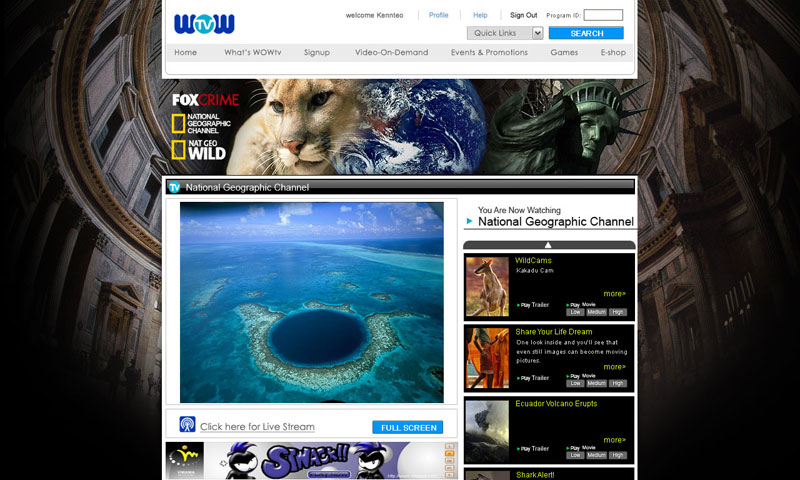
Task: Click the live stream broadcast icon
Action: pyautogui.click(x=187, y=424)
